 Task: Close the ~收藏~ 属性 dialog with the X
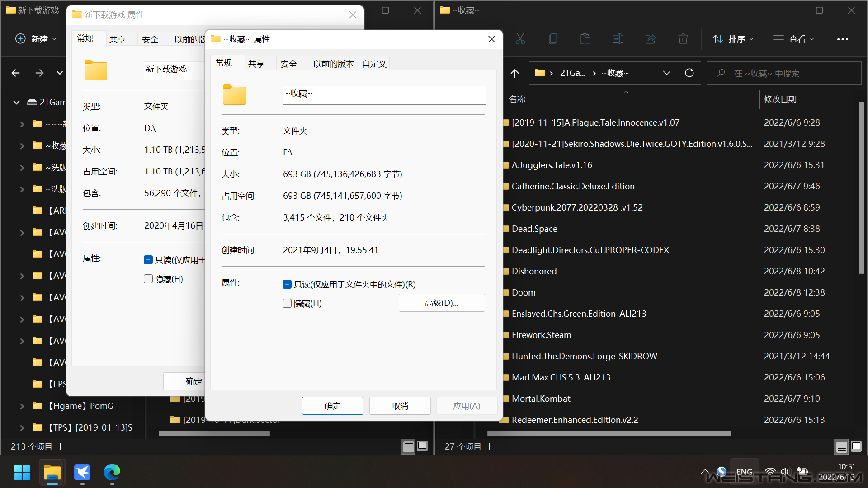point(492,39)
